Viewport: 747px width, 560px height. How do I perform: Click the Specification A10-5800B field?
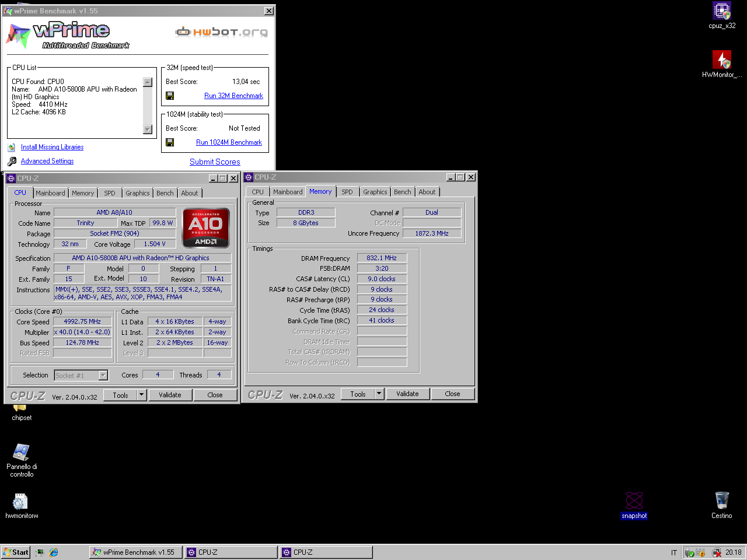pyautogui.click(x=142, y=258)
